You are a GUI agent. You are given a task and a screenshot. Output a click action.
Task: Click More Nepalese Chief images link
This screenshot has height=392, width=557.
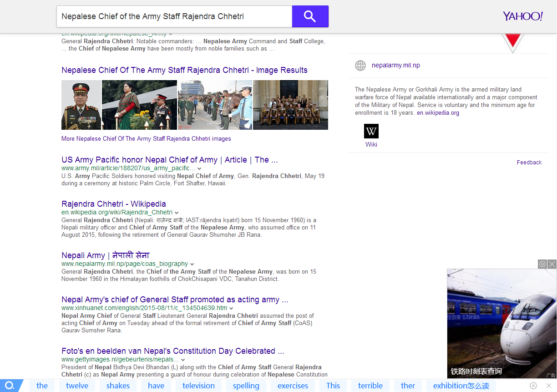[146, 139]
